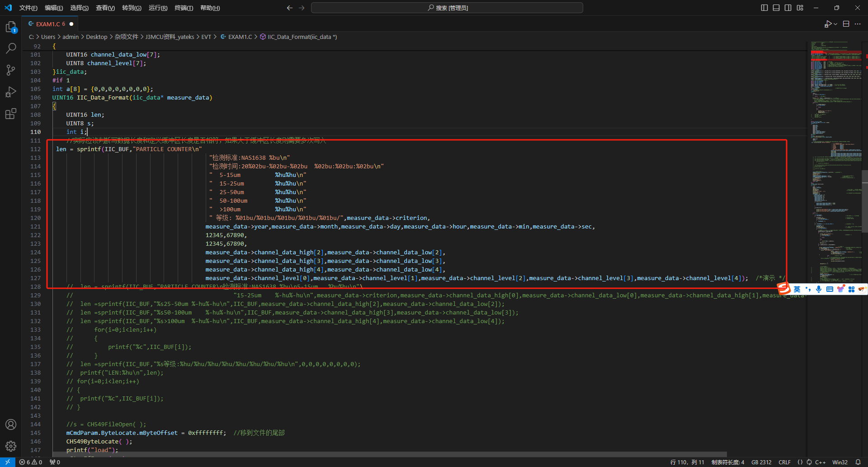The image size is (868, 467).
Task: Click the line and column indicator 行 110
Action: (687, 462)
